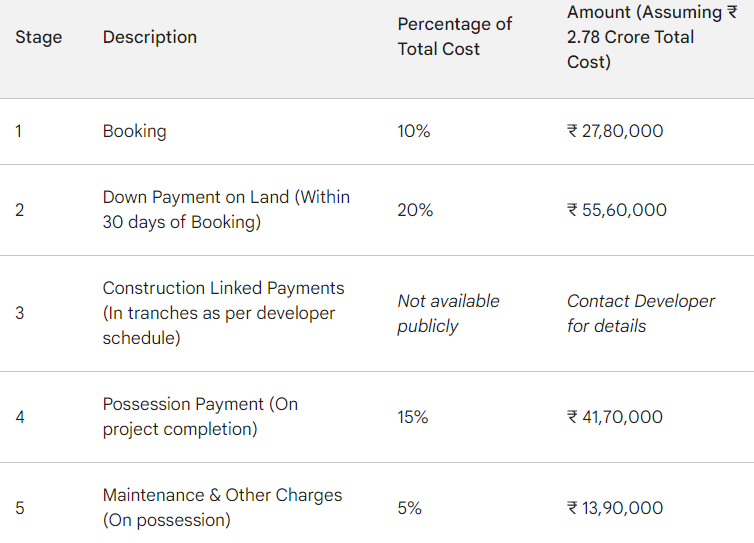
Task: Select the ₹ 13,90,000 amount
Action: click(x=615, y=508)
